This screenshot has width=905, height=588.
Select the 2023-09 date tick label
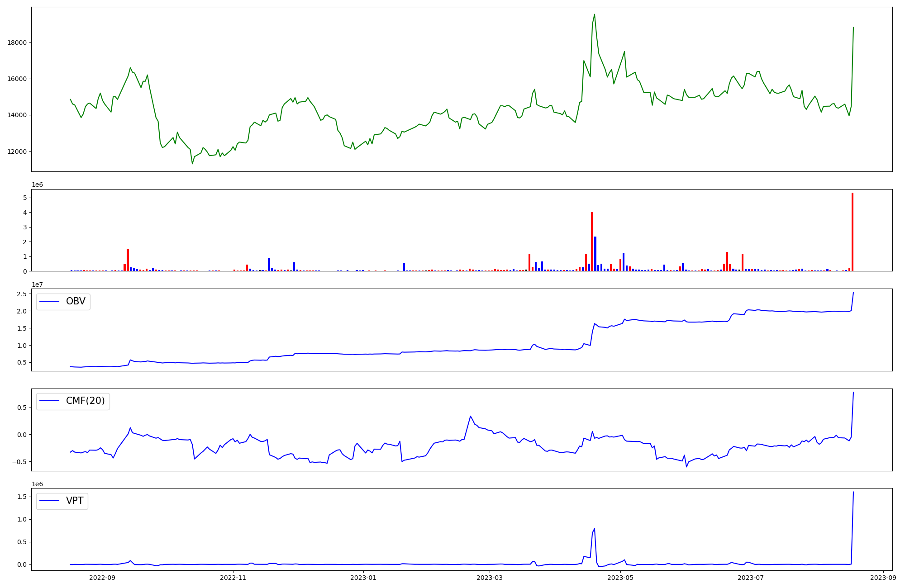pos(883,578)
